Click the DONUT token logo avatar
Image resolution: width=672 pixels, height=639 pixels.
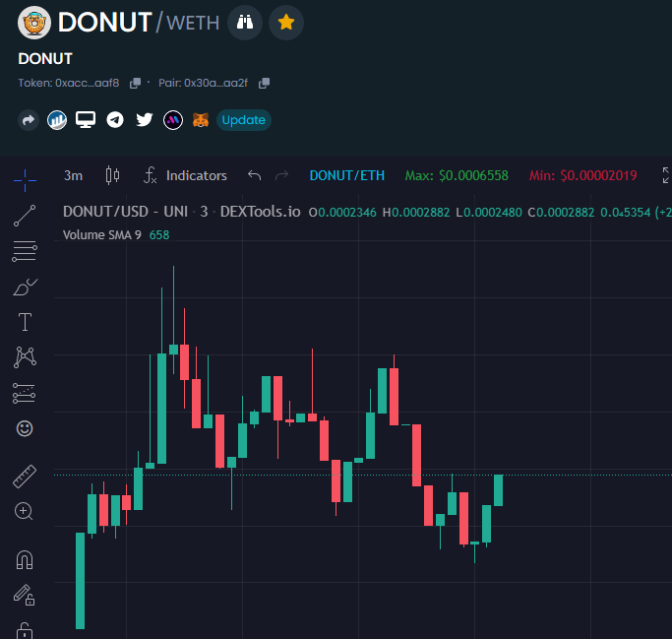pos(34,23)
